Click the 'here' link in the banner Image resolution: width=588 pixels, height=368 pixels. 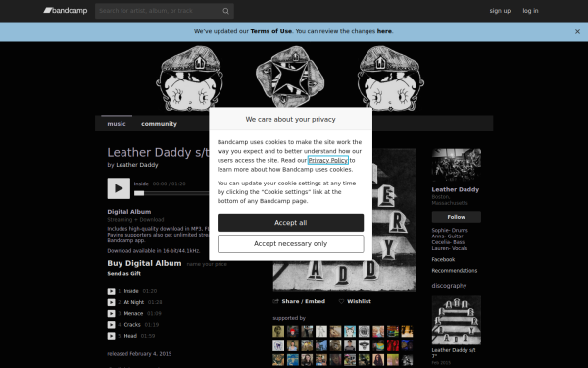tap(384, 31)
